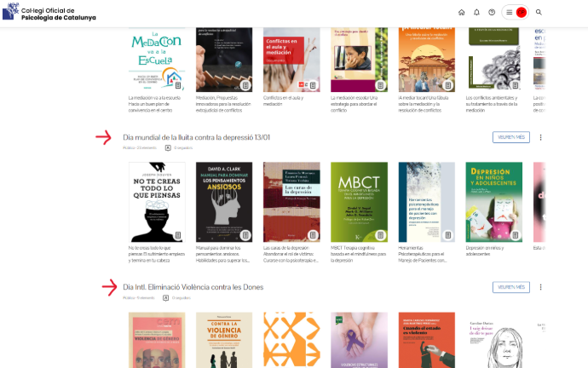The image size is (588, 368).
Task: Click the followers icon under depressió list title
Action: point(168,148)
